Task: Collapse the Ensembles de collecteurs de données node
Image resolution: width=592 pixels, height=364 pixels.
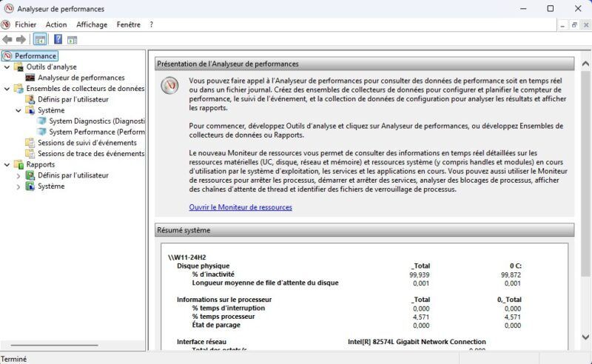Action: [7, 89]
